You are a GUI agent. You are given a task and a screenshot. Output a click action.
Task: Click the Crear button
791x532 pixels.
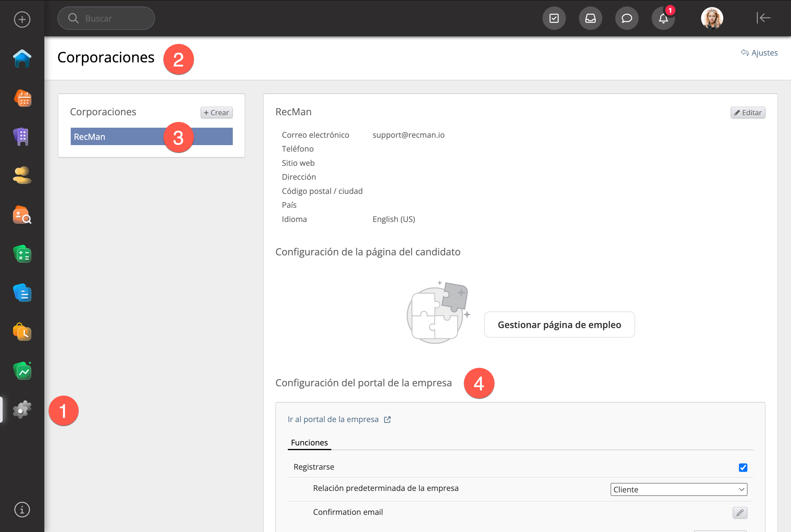[216, 113]
